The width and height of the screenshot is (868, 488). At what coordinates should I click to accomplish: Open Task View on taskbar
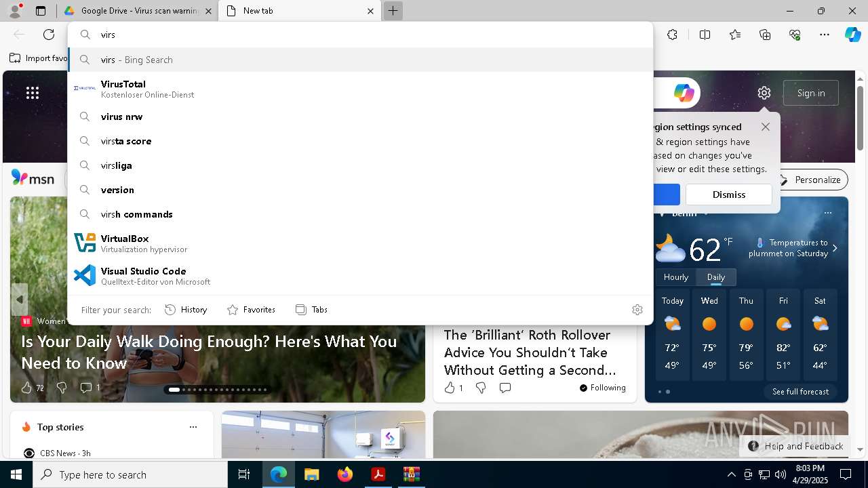point(244,474)
